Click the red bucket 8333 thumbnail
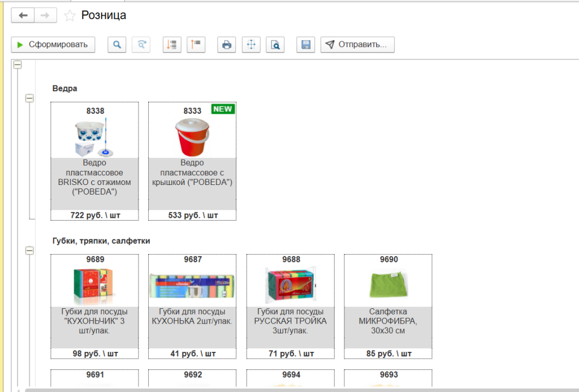This screenshot has height=392, width=579. pyautogui.click(x=192, y=137)
